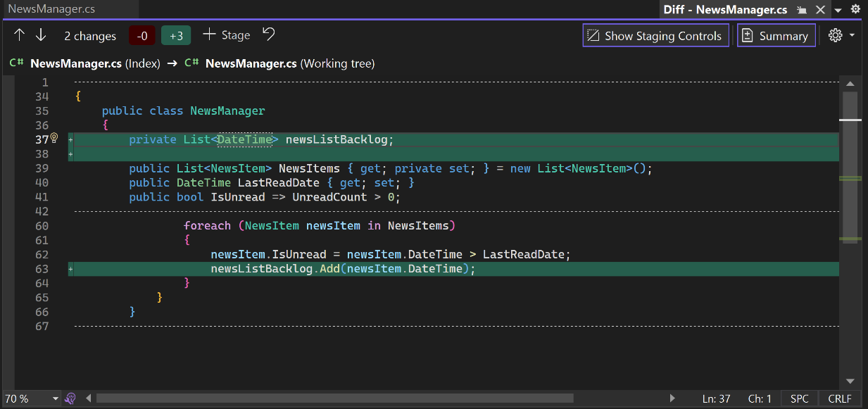The height and width of the screenshot is (409, 868).
Task: Go to next change using down arrow
Action: pyautogui.click(x=41, y=35)
